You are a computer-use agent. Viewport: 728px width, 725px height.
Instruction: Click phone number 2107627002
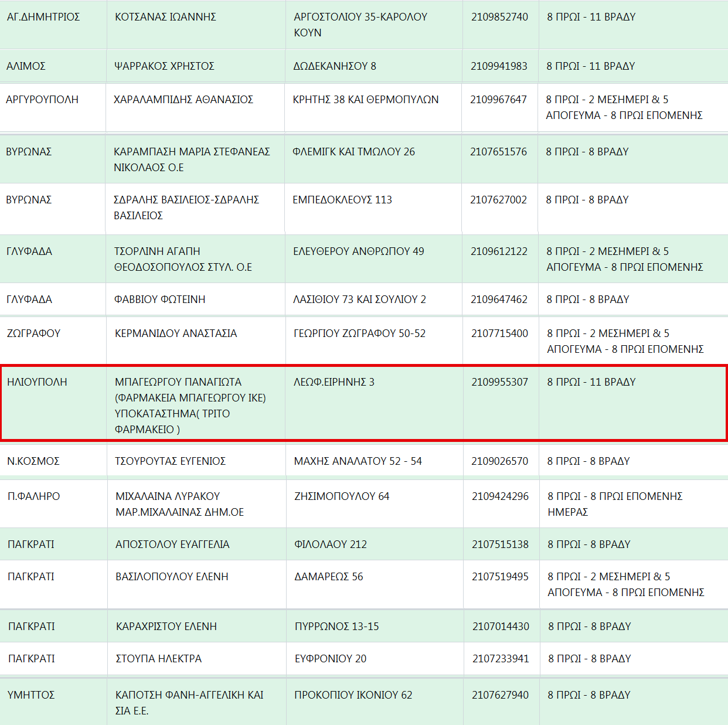498,200
